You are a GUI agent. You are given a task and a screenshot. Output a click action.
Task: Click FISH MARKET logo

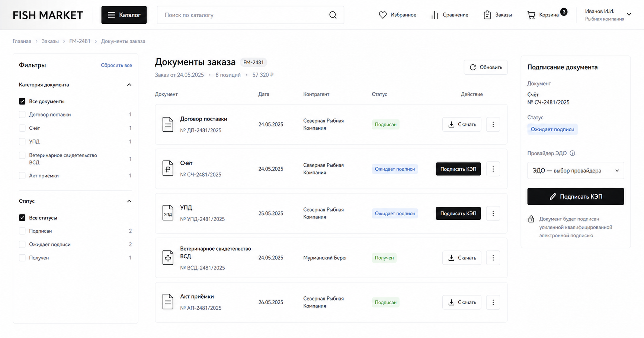click(x=48, y=15)
